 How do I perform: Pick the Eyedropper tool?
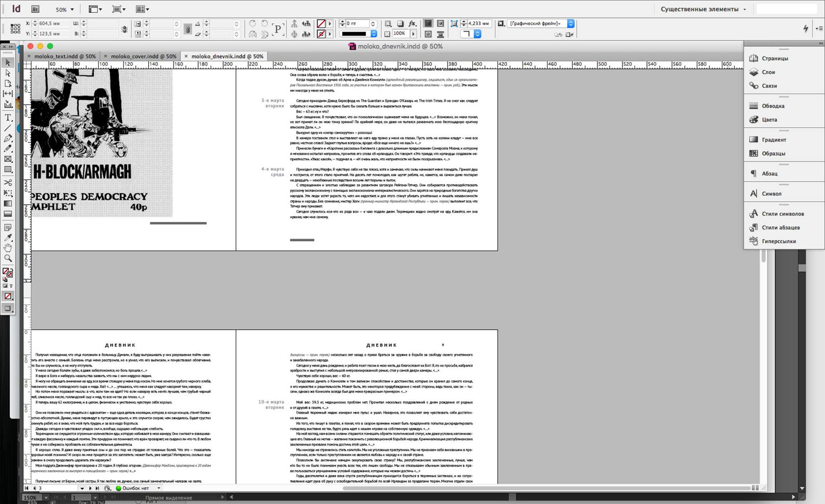[x=8, y=238]
